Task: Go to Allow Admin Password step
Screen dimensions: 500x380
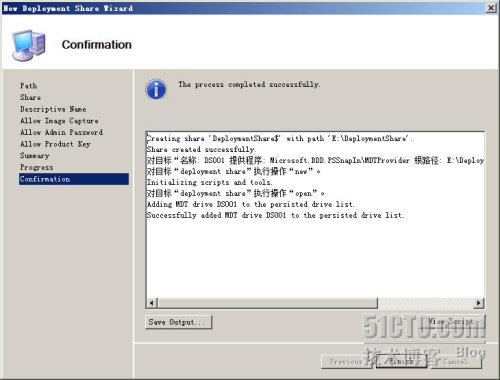Action: click(x=61, y=132)
